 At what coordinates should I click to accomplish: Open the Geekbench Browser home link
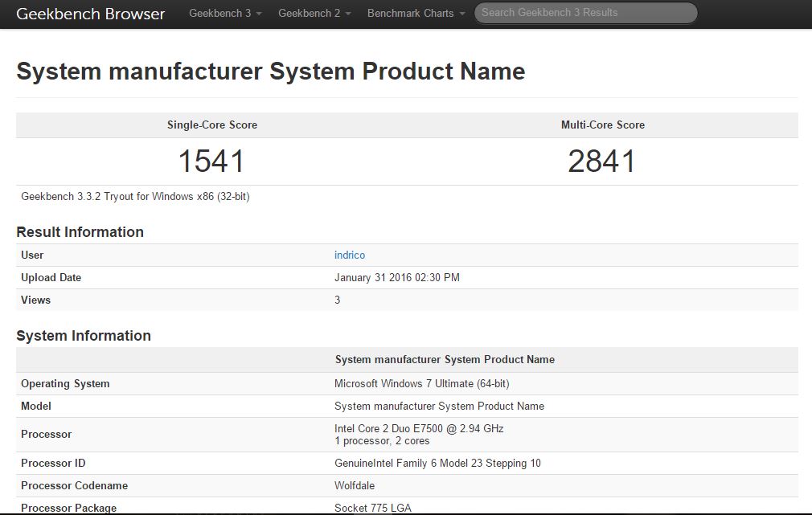tap(91, 14)
